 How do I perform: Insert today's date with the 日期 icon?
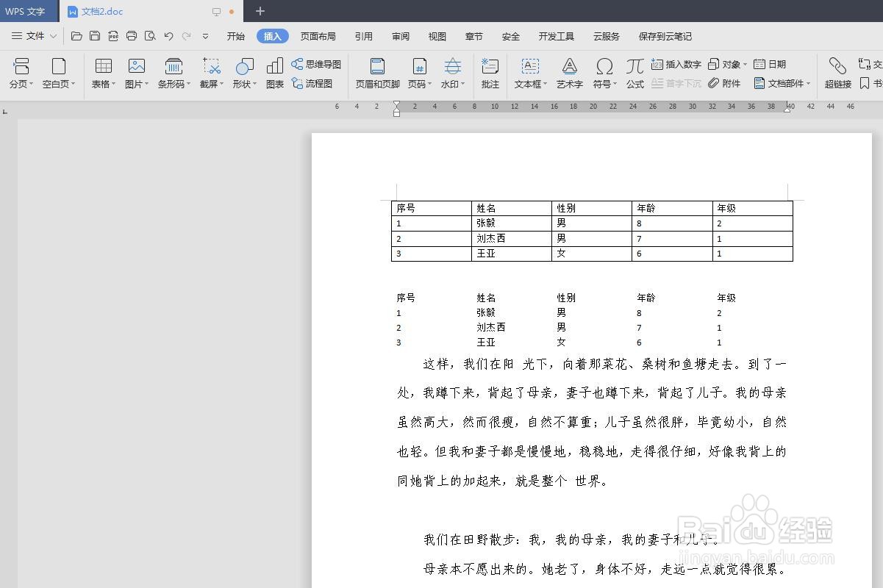tap(771, 64)
